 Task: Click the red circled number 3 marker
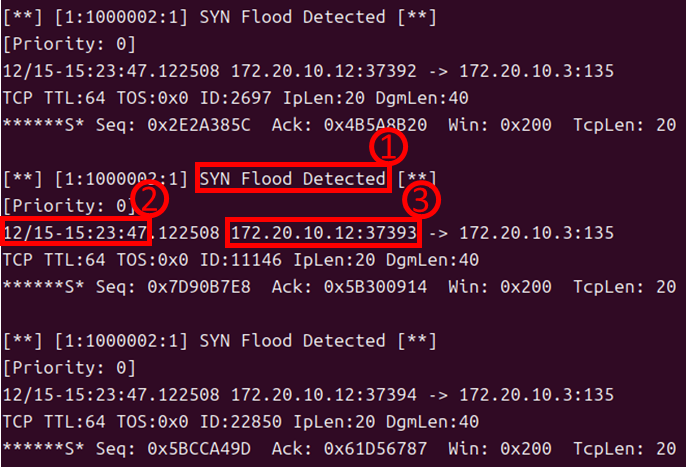click(421, 200)
